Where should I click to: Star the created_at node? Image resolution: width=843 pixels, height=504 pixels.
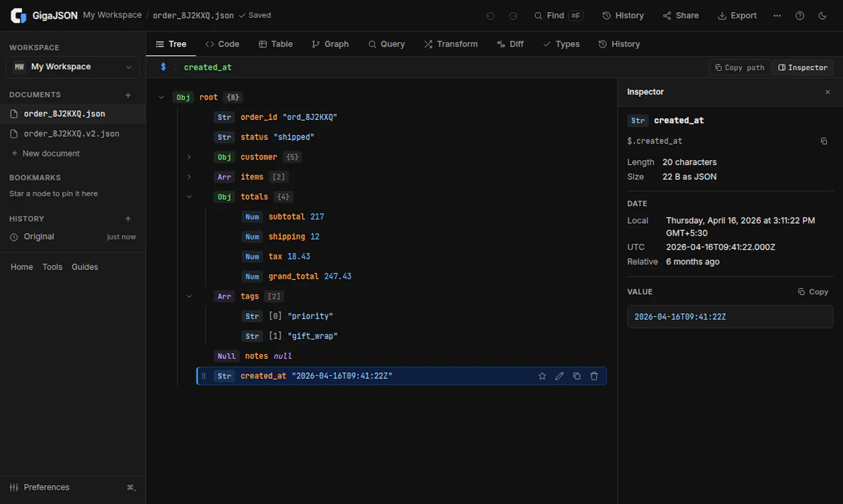coord(542,376)
